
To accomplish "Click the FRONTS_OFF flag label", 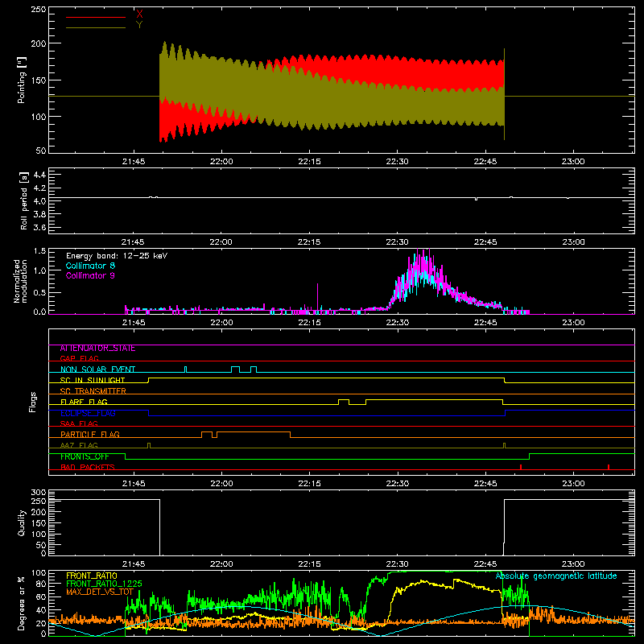I will coord(85,456).
